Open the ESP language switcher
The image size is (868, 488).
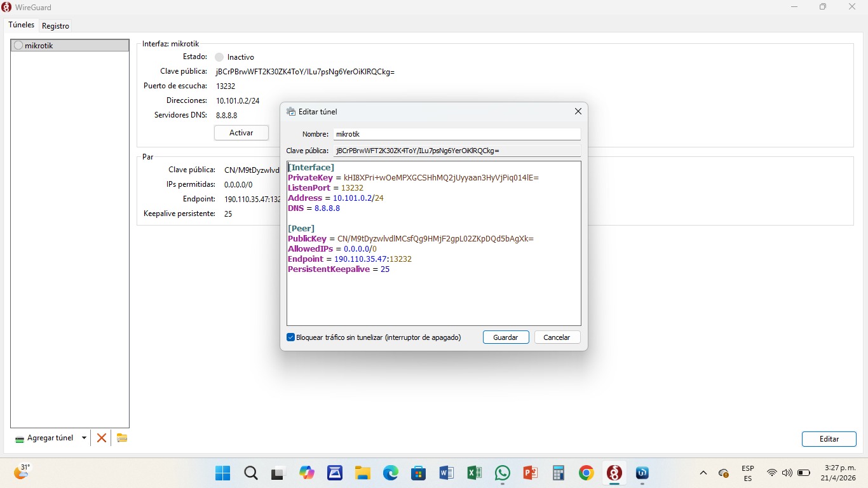point(748,473)
